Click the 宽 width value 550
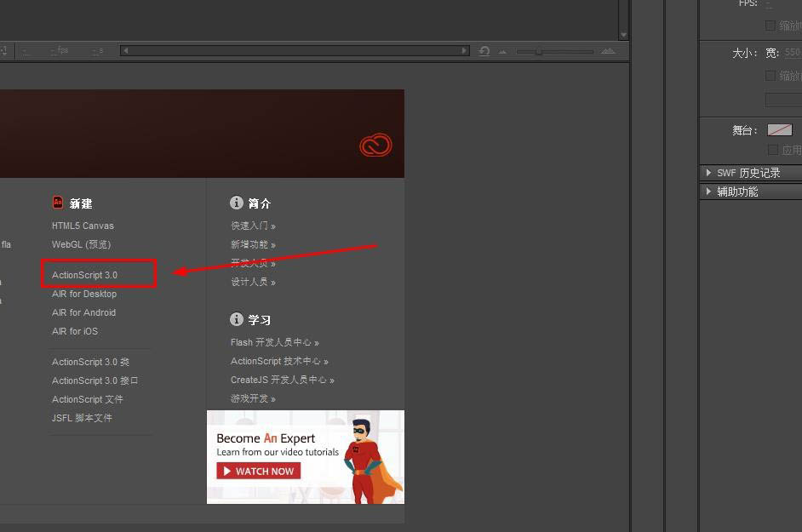Screen dimensions: 802x532 793,52
